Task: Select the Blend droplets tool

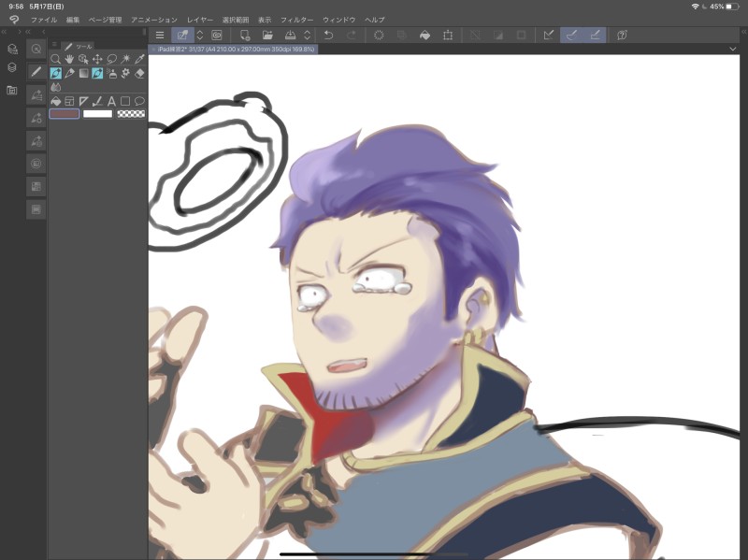Action: point(56,87)
